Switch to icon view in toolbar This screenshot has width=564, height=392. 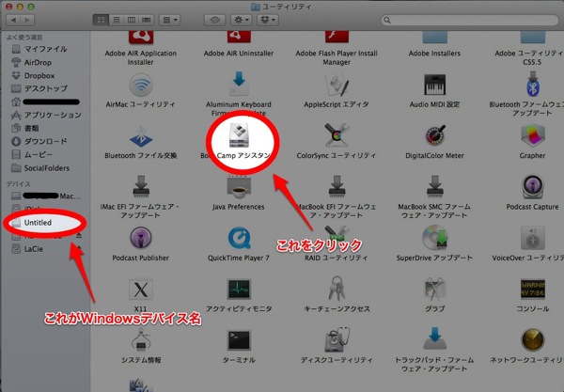coord(101,20)
